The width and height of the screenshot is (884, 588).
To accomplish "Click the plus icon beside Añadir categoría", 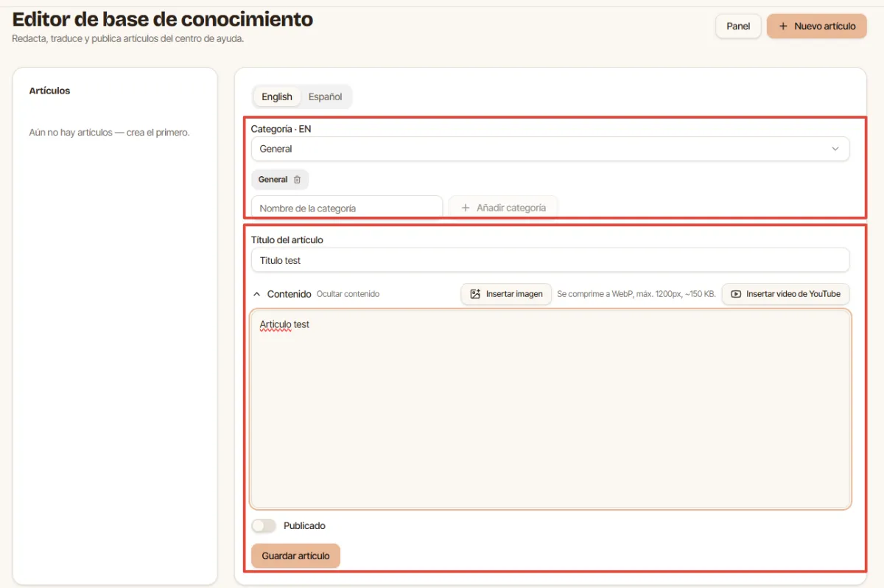I will [465, 208].
